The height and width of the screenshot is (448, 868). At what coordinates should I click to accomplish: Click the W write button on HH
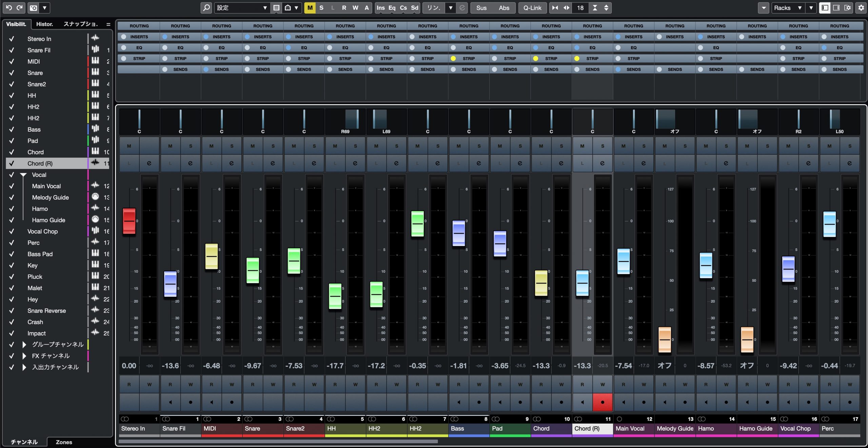coord(355,385)
